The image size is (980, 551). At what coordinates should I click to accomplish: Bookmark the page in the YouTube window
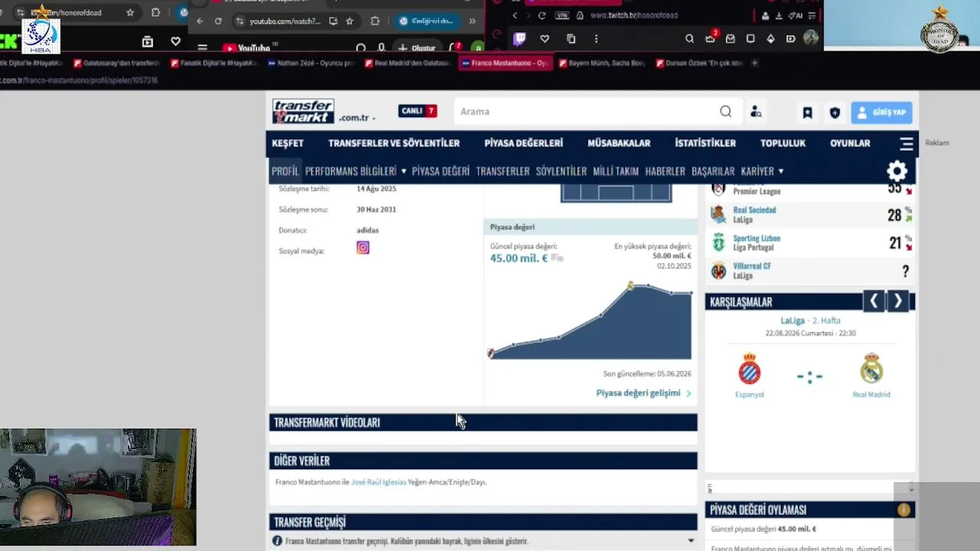coord(350,21)
